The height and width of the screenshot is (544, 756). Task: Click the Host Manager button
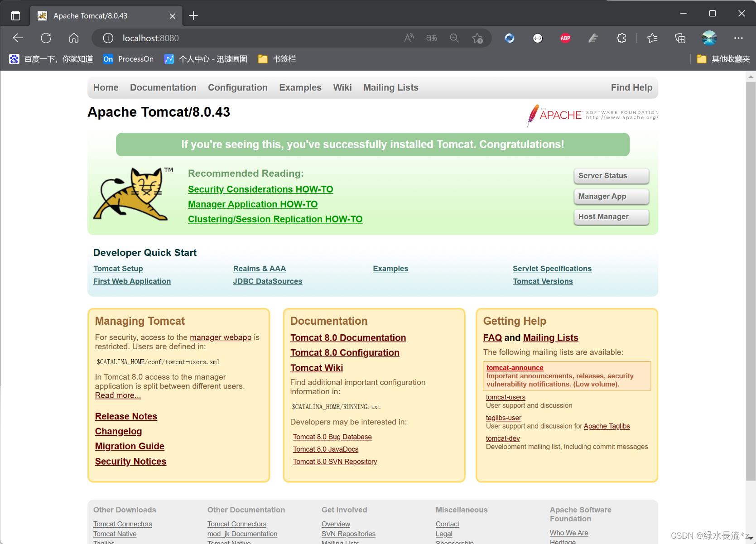tap(611, 217)
